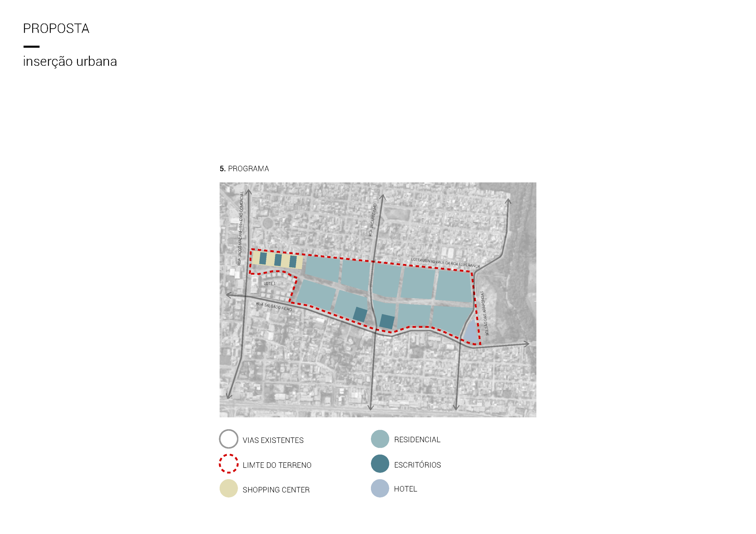Click the Shopping Center beige legend circle

click(229, 489)
